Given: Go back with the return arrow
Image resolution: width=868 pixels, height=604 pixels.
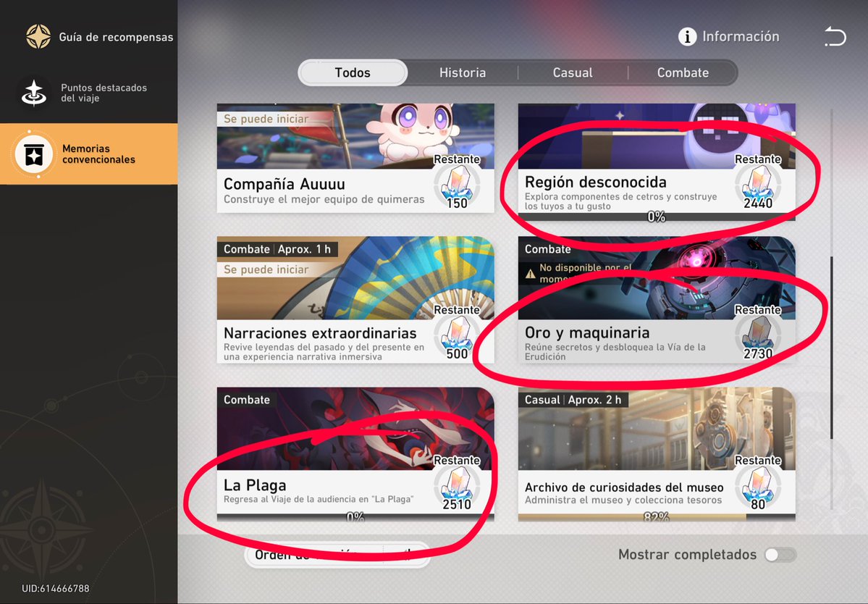Looking at the screenshot, I should coord(835,36).
